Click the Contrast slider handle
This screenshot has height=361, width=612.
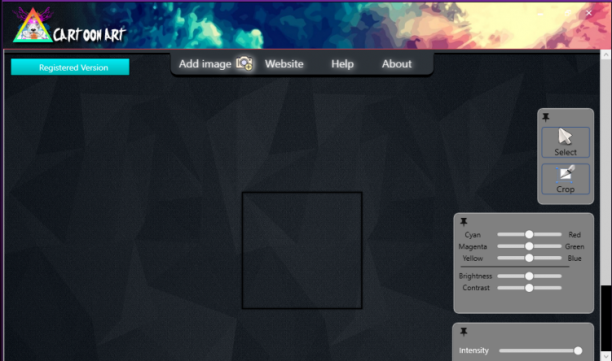point(529,288)
